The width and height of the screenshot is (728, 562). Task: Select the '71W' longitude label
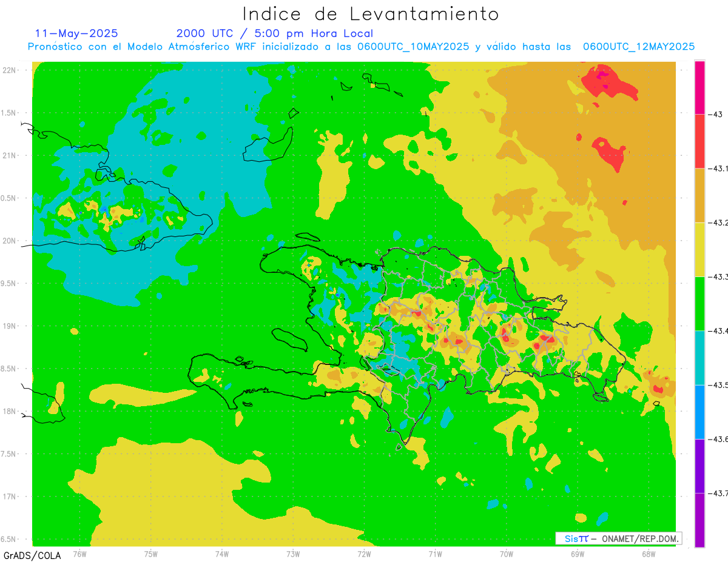(435, 554)
